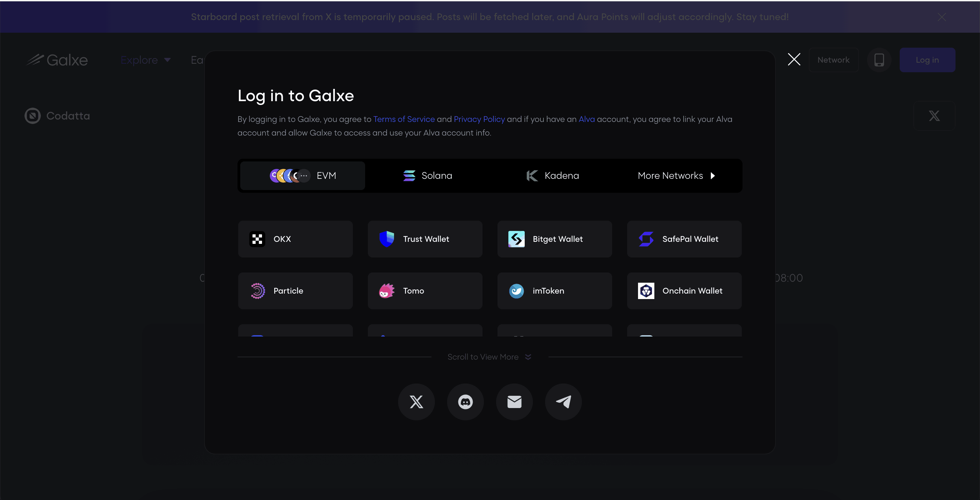Choose SafePal Wallet option
The width and height of the screenshot is (980, 500).
[684, 239]
